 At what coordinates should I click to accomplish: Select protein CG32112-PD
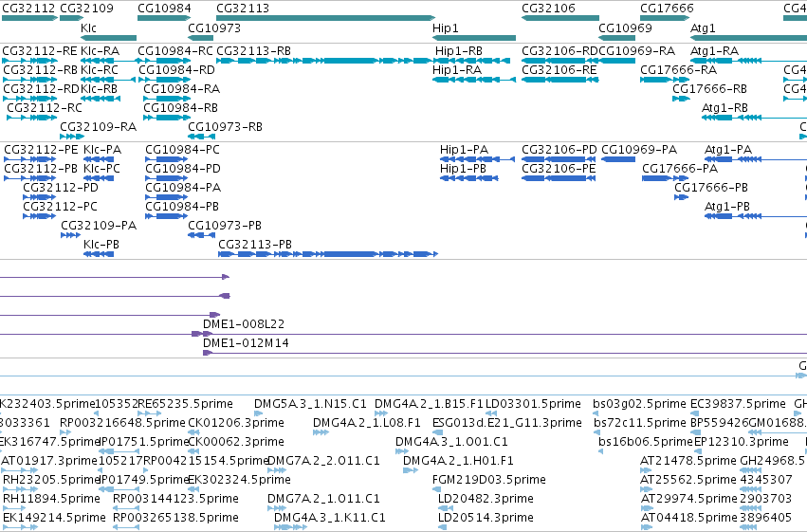click(x=39, y=197)
